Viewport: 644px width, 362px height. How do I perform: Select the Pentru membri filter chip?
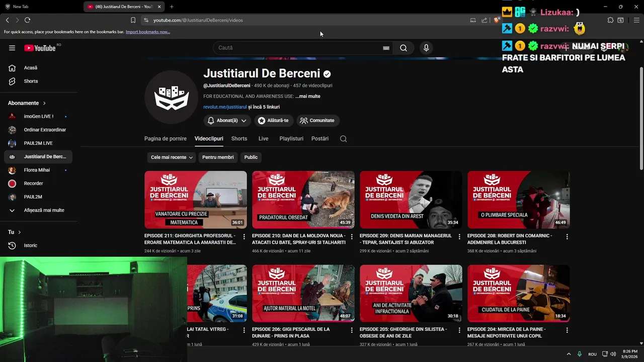(218, 157)
